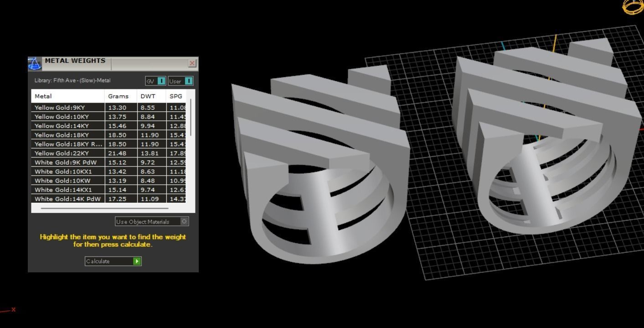This screenshot has height=328, width=644.
Task: Click the 8.55 DWT value
Action: pyautogui.click(x=148, y=108)
